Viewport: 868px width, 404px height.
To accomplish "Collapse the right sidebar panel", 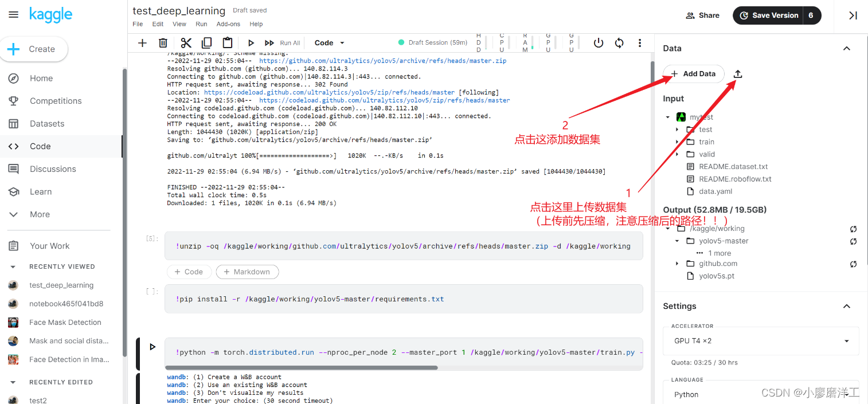I will coord(853,15).
